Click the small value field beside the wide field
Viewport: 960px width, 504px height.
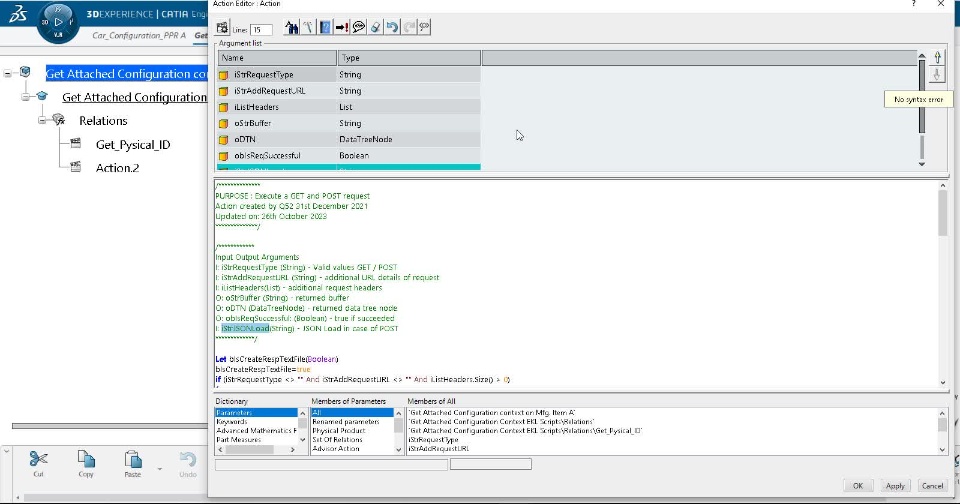pyautogui.click(x=490, y=465)
